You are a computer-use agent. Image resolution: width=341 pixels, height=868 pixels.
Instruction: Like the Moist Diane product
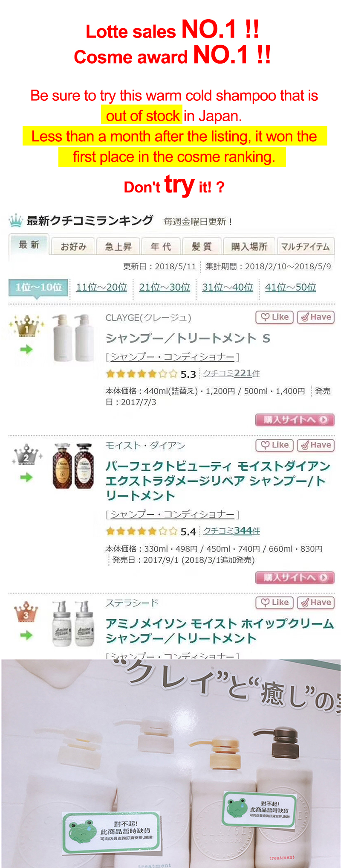click(275, 445)
